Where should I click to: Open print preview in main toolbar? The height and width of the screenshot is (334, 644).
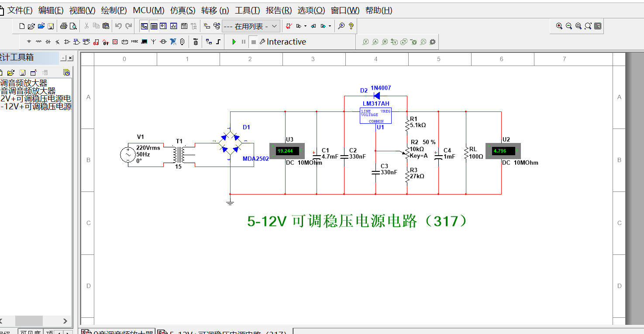coord(73,26)
